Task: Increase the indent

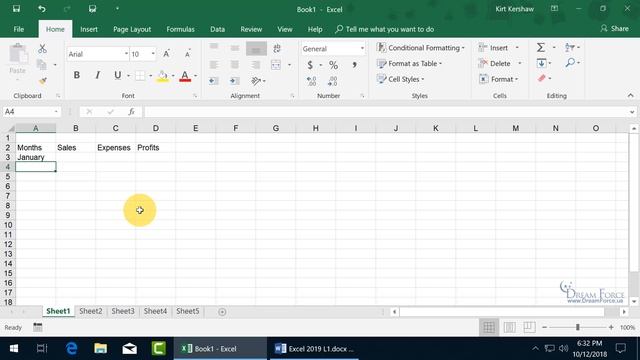Action: pyautogui.click(x=234, y=81)
